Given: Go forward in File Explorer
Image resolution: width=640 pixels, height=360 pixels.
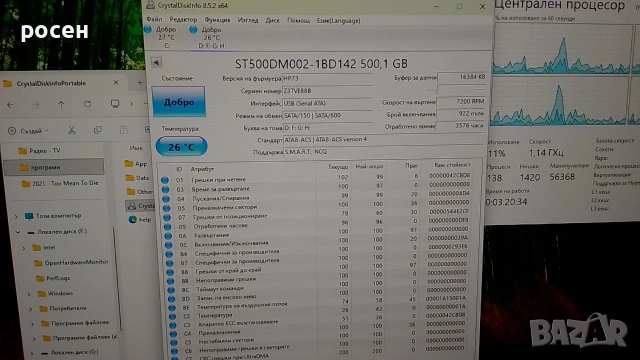Looking at the screenshot, I should [36, 104].
